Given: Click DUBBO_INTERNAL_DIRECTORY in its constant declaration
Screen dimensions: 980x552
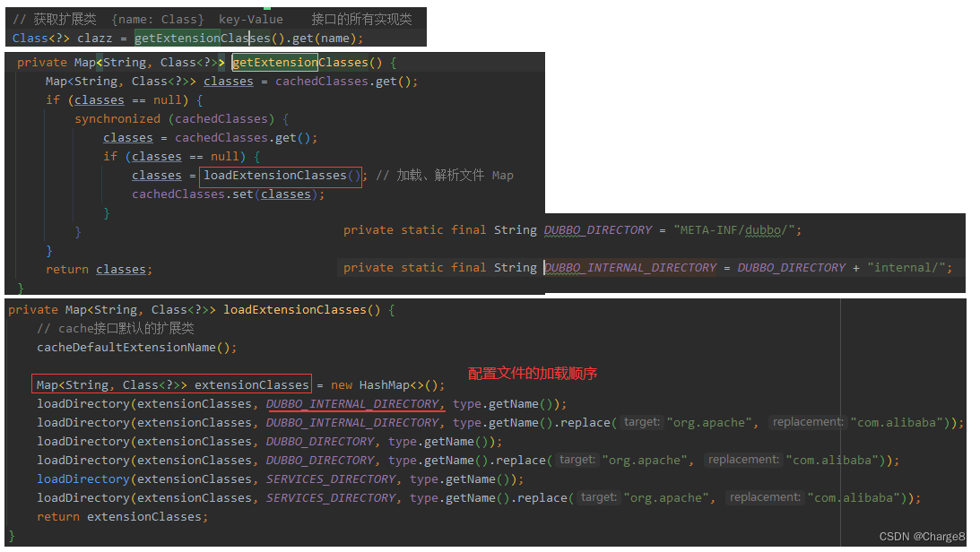Looking at the screenshot, I should [x=630, y=267].
